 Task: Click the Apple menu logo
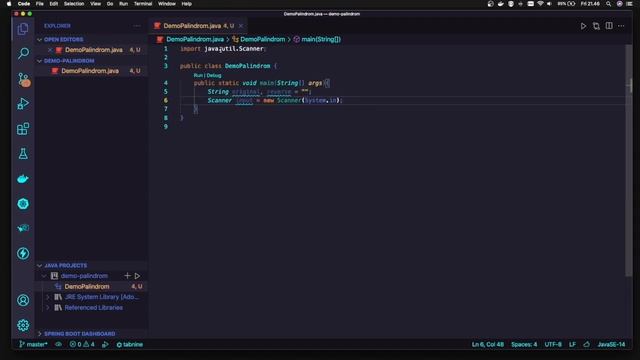click(x=9, y=4)
